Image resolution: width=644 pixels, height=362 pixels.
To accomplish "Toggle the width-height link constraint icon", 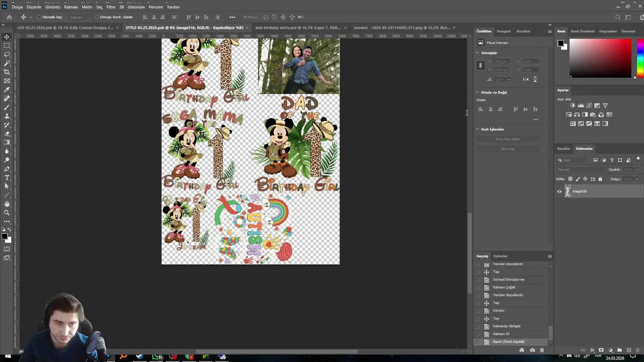I will pos(480,65).
